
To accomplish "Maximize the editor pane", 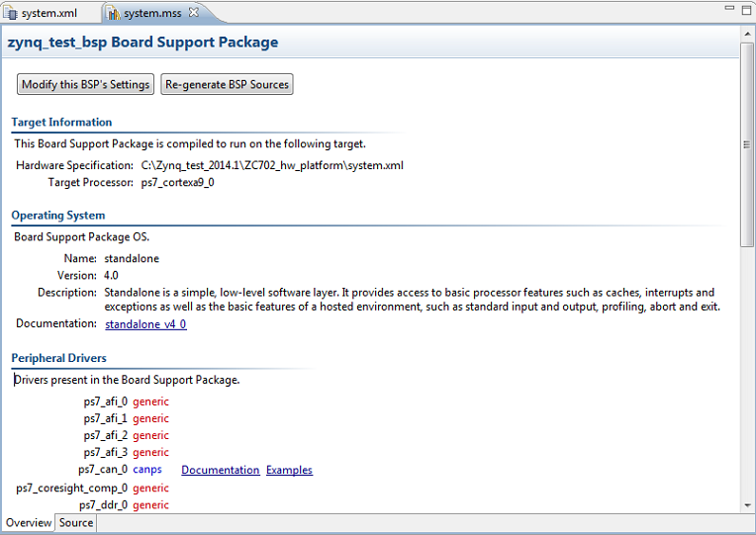I will (x=746, y=10).
